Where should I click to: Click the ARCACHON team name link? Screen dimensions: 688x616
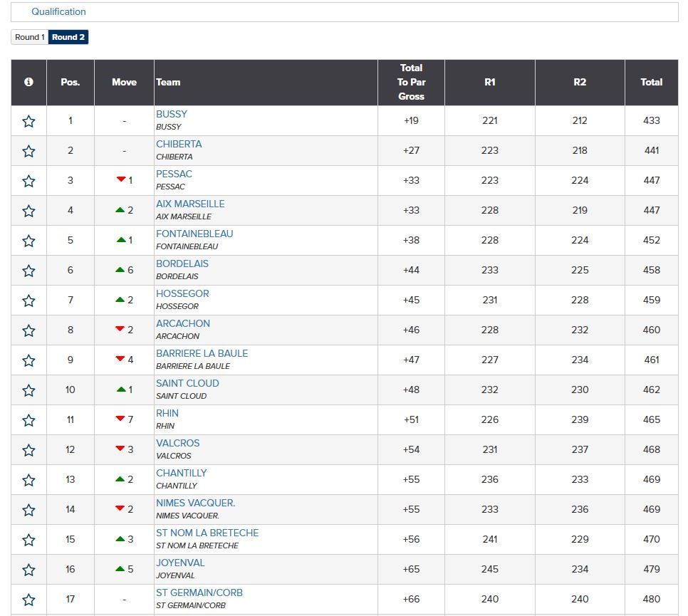183,323
